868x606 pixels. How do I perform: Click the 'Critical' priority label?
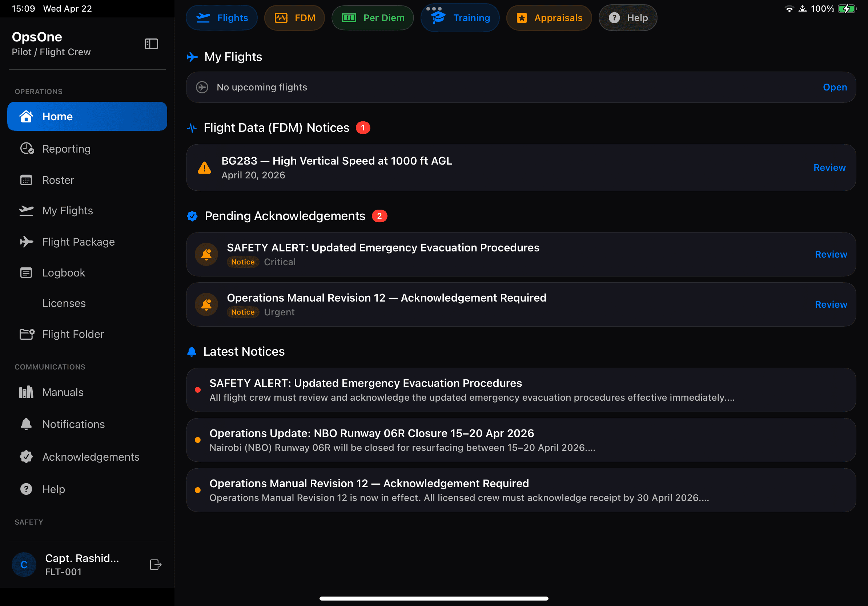[x=280, y=262]
